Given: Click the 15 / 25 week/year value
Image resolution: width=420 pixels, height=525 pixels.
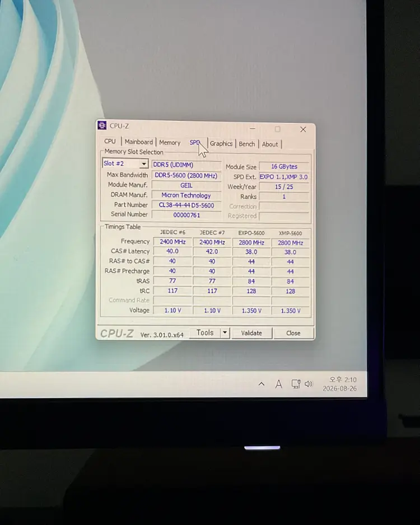Looking at the screenshot, I should point(284,187).
